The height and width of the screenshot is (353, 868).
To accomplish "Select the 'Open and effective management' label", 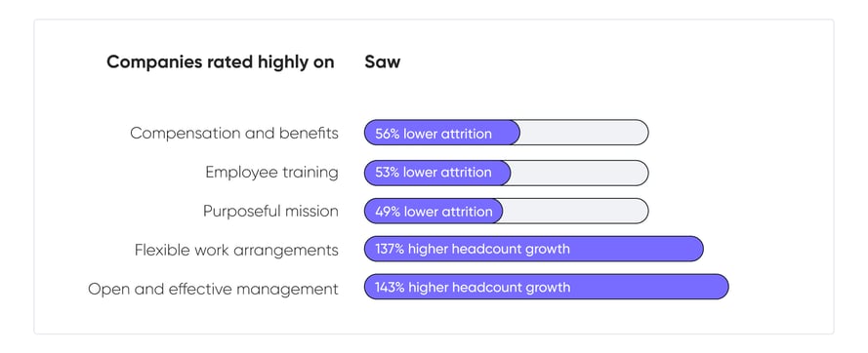I will tap(213, 289).
